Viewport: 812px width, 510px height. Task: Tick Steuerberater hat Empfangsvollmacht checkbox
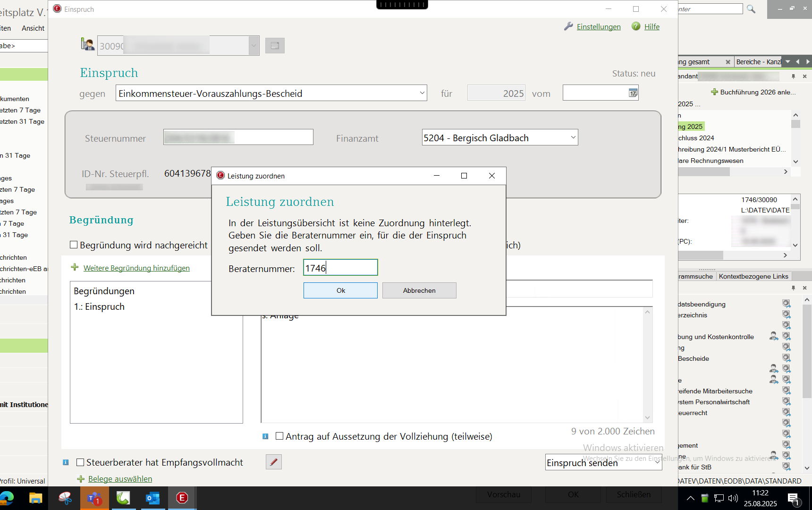coord(80,462)
